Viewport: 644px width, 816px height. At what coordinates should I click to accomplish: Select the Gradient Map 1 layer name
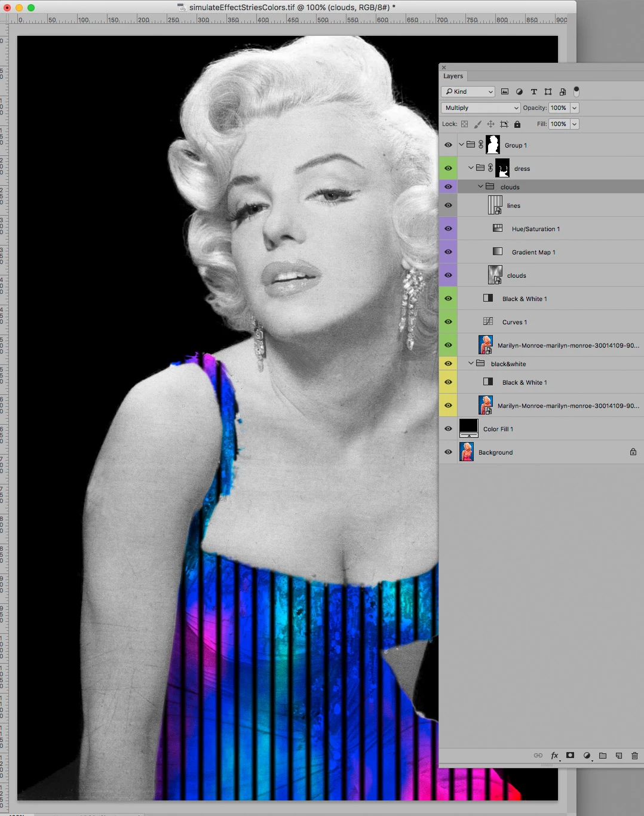pyautogui.click(x=533, y=252)
